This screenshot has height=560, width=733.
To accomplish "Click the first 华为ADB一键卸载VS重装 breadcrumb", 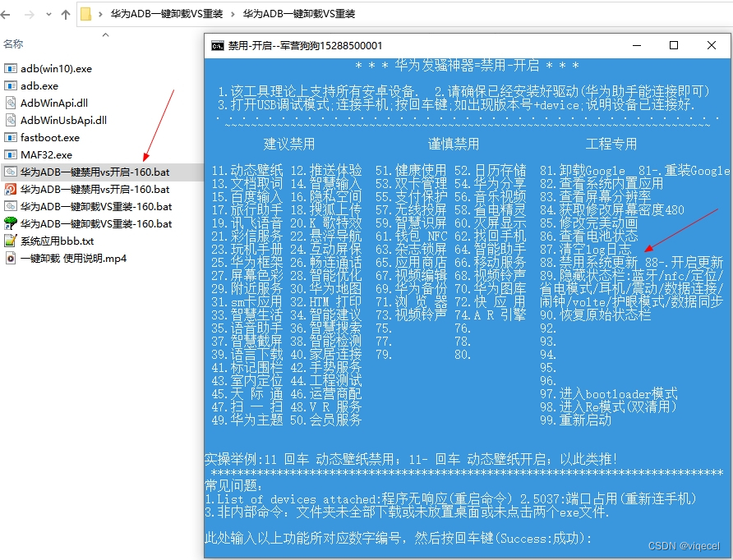I will coord(167,14).
